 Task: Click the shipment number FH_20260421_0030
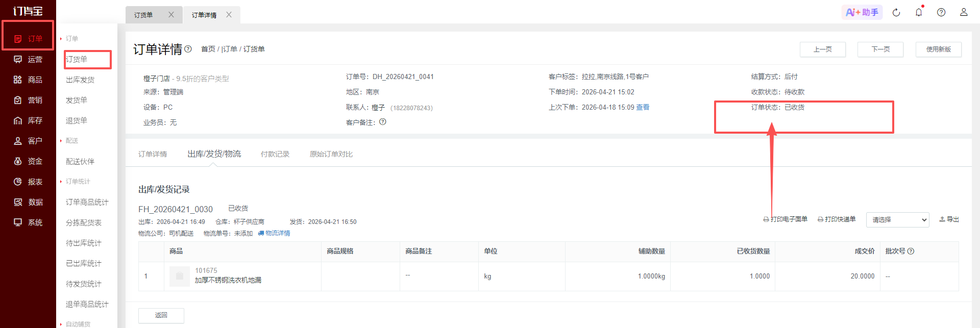pyautogui.click(x=176, y=209)
